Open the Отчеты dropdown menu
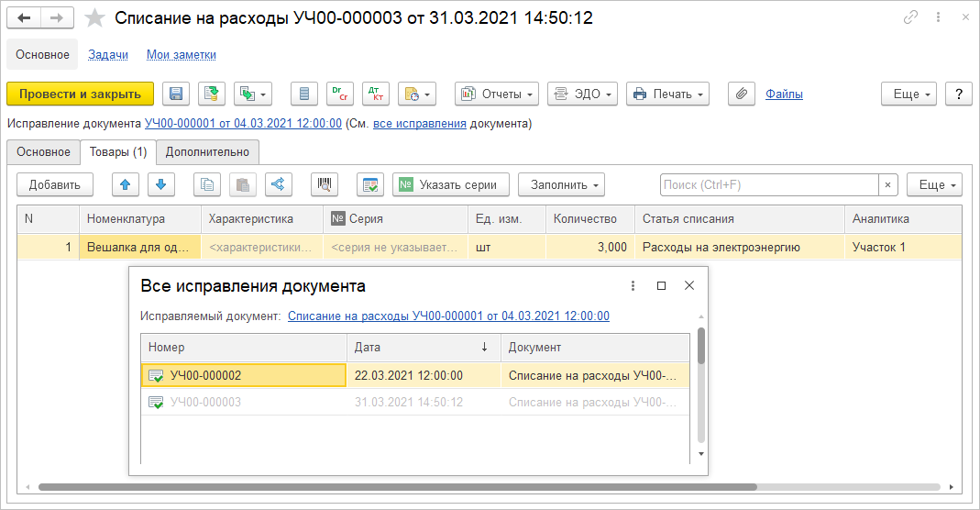This screenshot has width=980, height=510. point(497,94)
